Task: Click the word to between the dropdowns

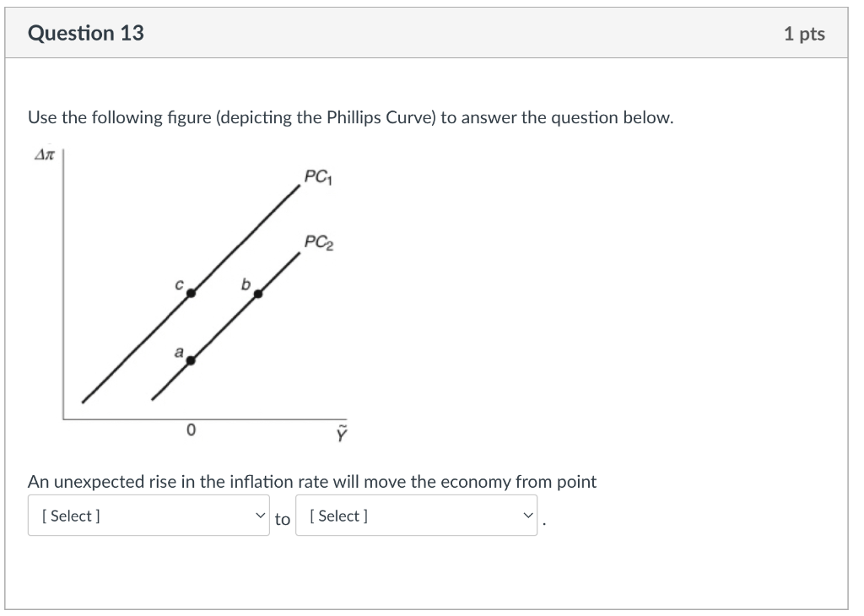Action: (x=283, y=520)
